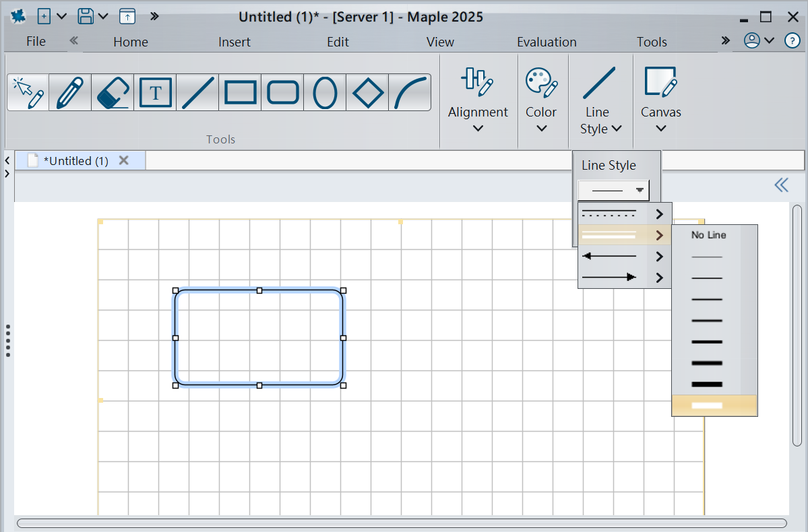Select the Eraser tool
This screenshot has height=532, width=808.
[x=113, y=93]
